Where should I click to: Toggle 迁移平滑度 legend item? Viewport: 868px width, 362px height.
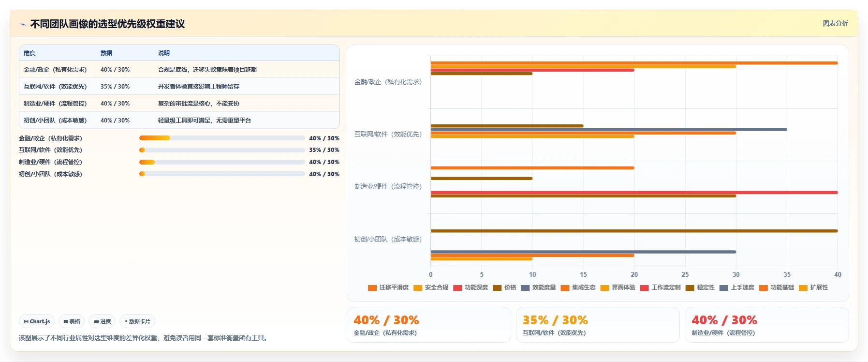(x=388, y=287)
